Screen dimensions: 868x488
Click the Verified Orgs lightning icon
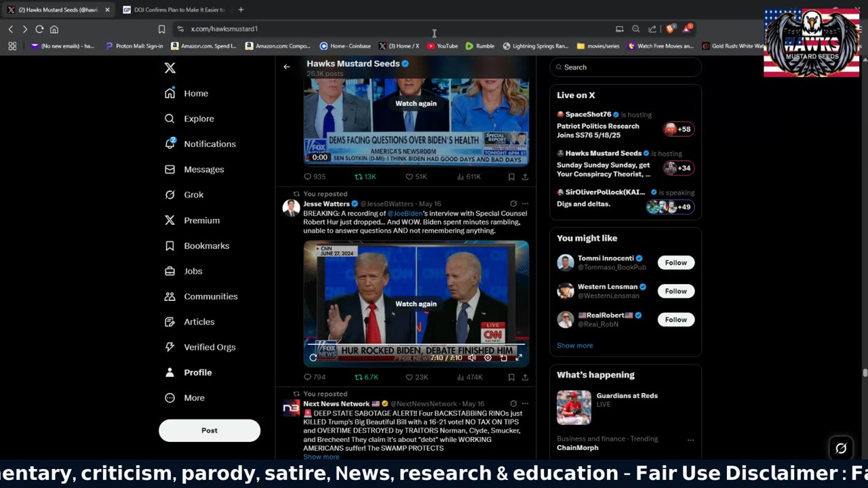[170, 347]
